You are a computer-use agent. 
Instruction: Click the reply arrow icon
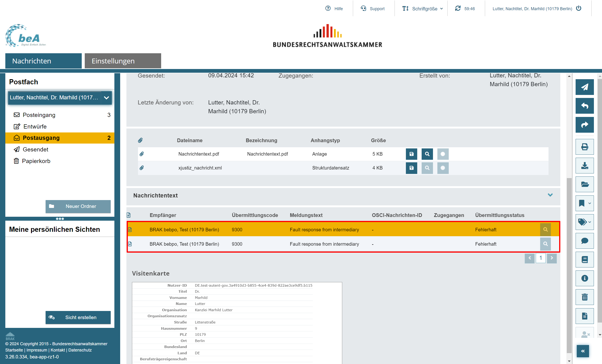coord(584,106)
